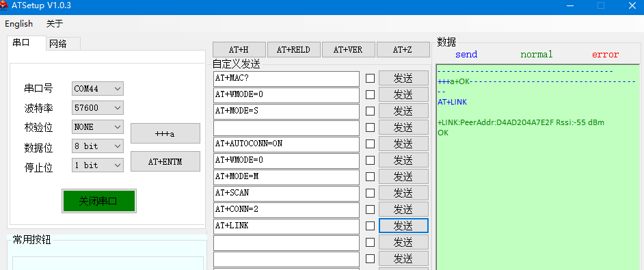Send the AT+CONN=2 command with 发送

(x=403, y=210)
